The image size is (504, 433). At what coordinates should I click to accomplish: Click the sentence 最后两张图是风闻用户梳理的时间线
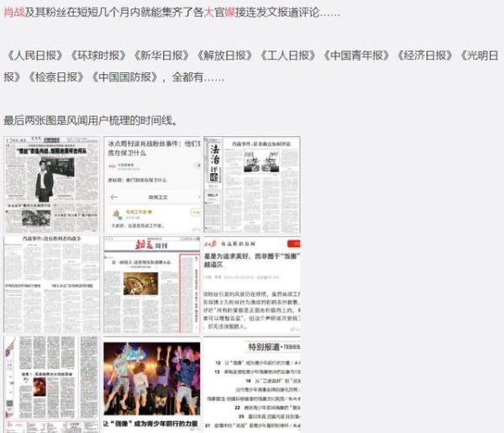coord(90,120)
